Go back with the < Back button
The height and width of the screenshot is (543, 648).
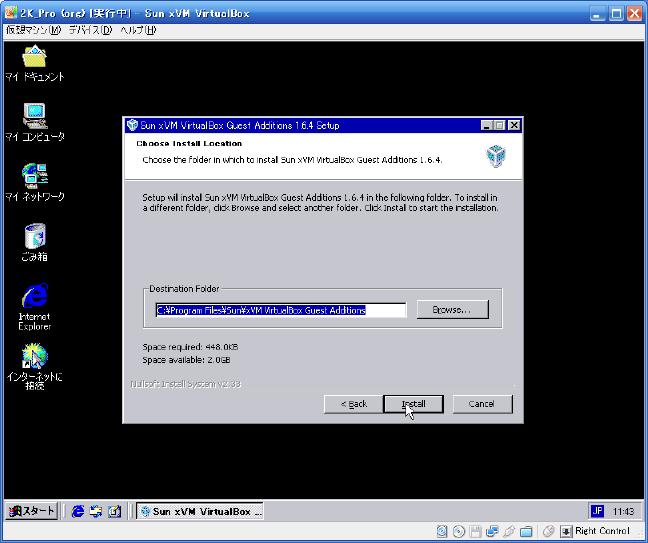click(x=354, y=404)
